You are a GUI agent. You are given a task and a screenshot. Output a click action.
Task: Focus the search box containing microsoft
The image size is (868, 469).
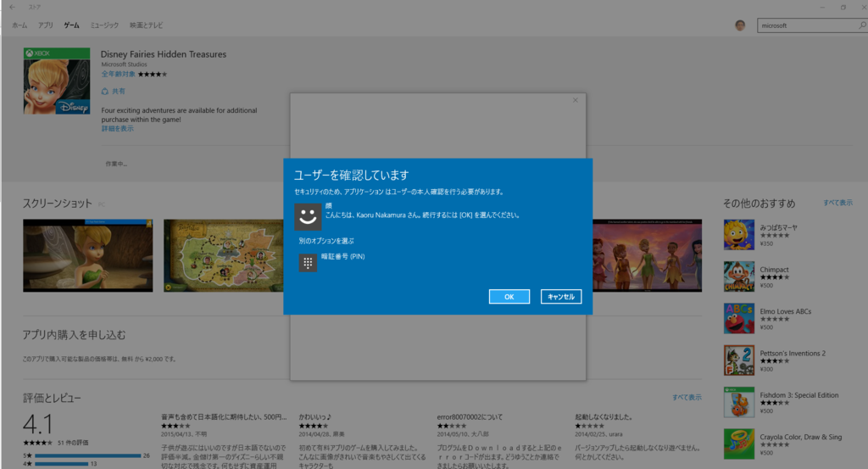click(806, 25)
